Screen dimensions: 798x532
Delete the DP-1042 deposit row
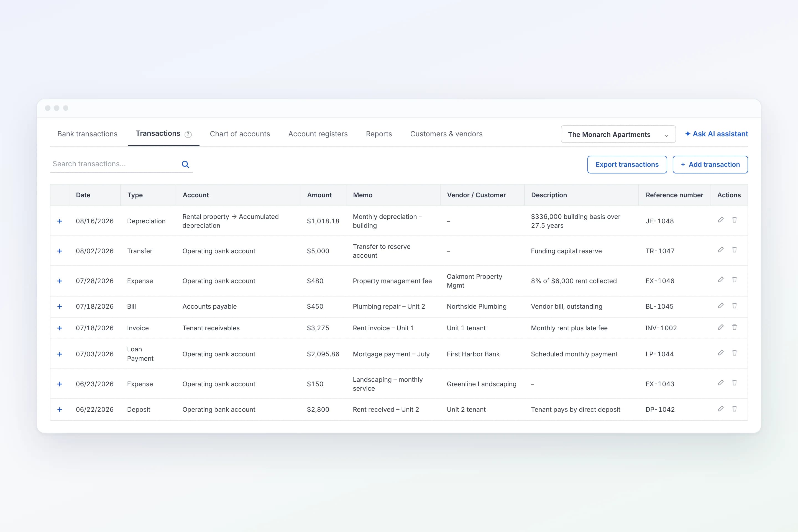coord(734,409)
